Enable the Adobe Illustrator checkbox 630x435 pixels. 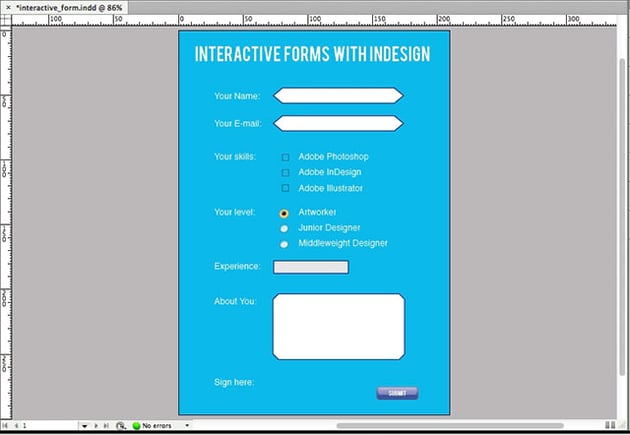[285, 188]
